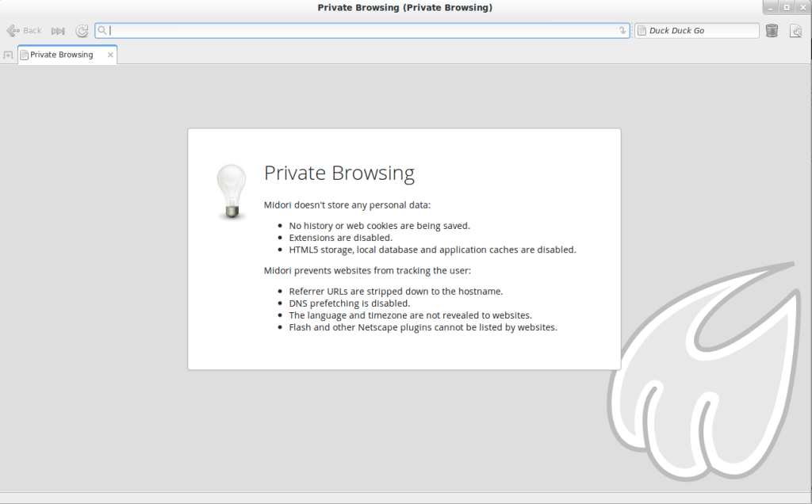Click "Referrer URLs are stripped down" bullet
The width and height of the screenshot is (812, 504).
pos(396,292)
